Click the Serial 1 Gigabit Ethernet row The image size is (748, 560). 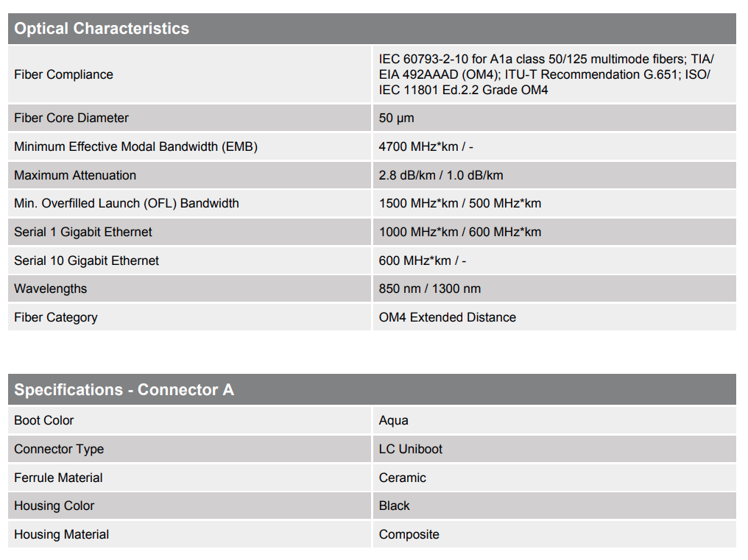[x=372, y=232]
